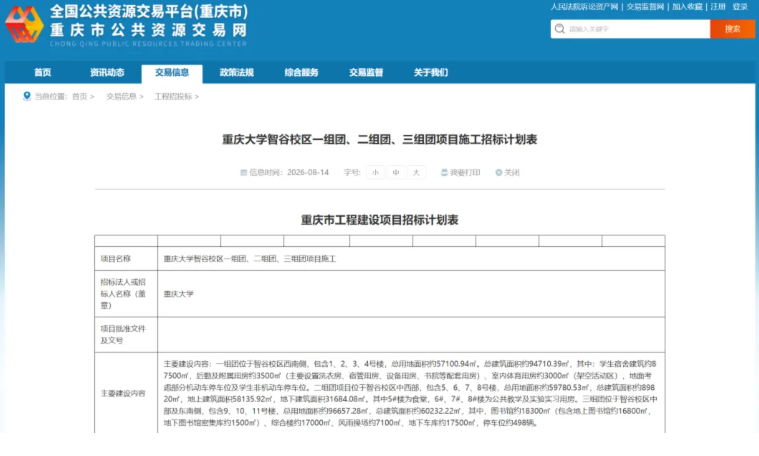759x456 pixels.
Task: Click the date 2026-08-14
Action: 308,172
